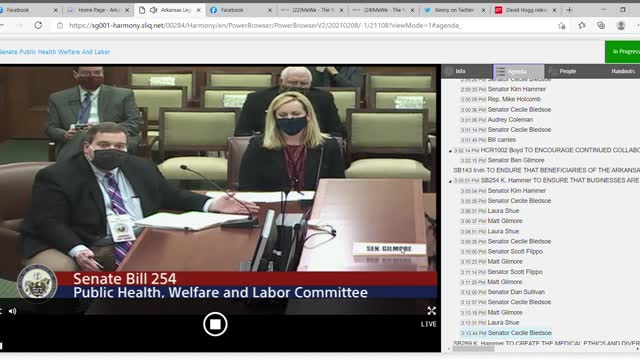Open a new browser tab
Image resolution: width=640 pixels, height=360 pixels.
point(569,10)
